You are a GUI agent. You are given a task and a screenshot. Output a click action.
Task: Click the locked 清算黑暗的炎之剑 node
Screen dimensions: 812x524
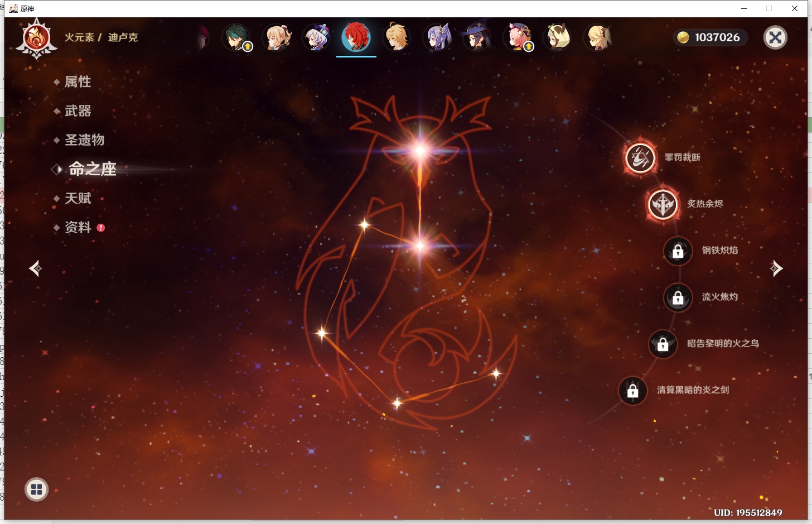(632, 391)
